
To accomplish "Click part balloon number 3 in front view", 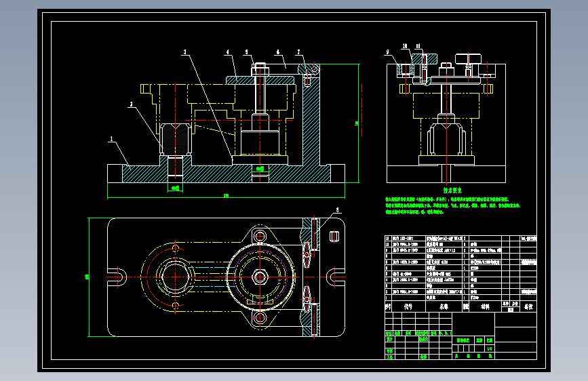I will (x=185, y=52).
